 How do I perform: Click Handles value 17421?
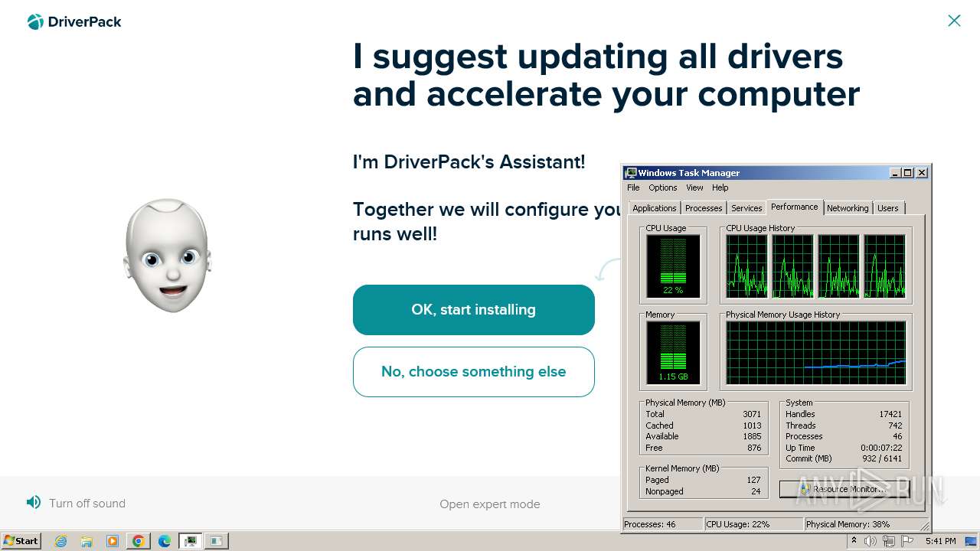[890, 414]
